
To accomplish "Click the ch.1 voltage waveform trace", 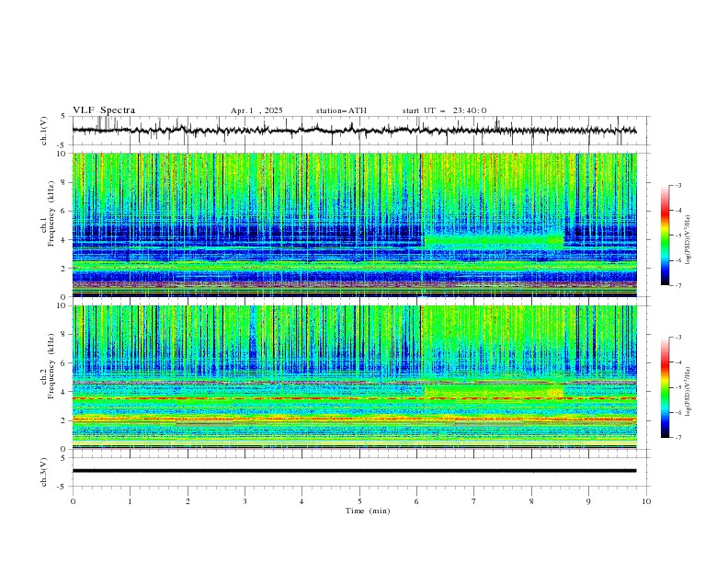I will (x=354, y=130).
